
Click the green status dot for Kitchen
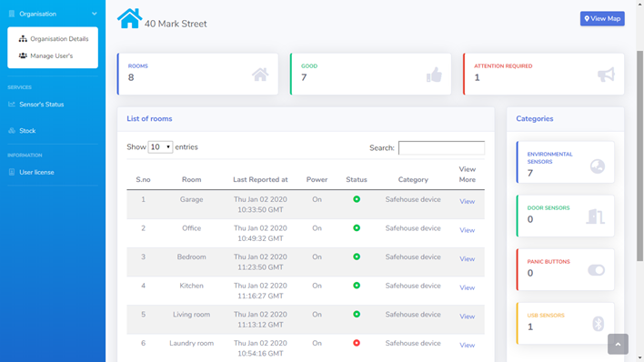[357, 286]
